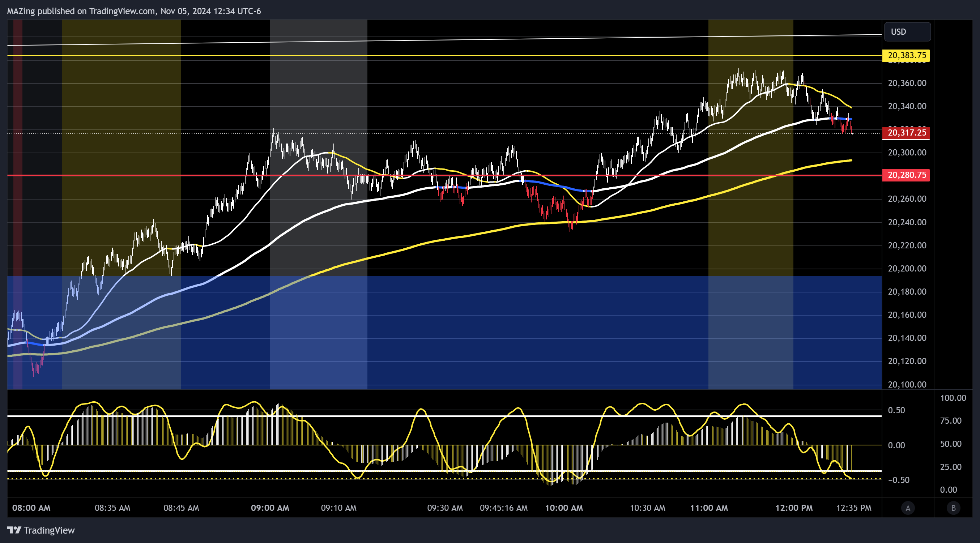
Task: Select the 20,100.00 price axis label
Action: (x=907, y=384)
